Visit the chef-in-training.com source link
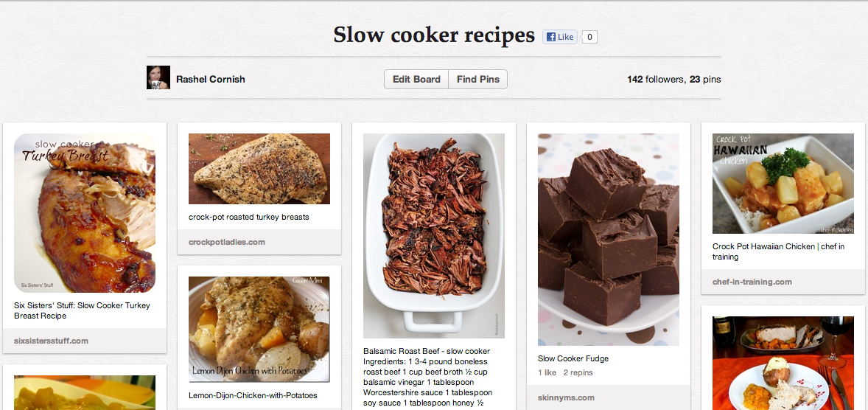The height and width of the screenshot is (410, 868). pyautogui.click(x=752, y=282)
